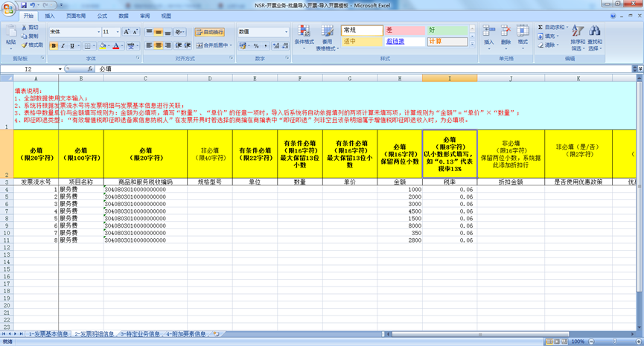
Task: Apply the 超链接 cell style
Action: 404,42
